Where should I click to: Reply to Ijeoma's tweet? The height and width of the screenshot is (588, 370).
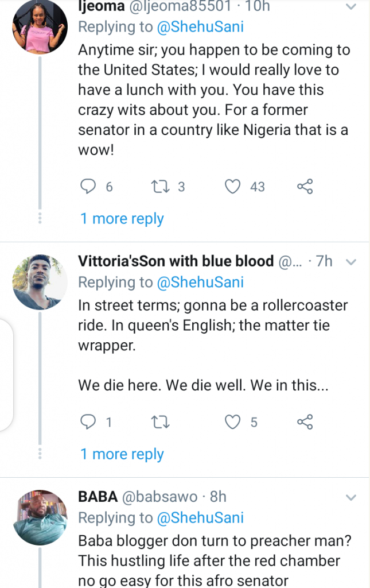pyautogui.click(x=88, y=186)
